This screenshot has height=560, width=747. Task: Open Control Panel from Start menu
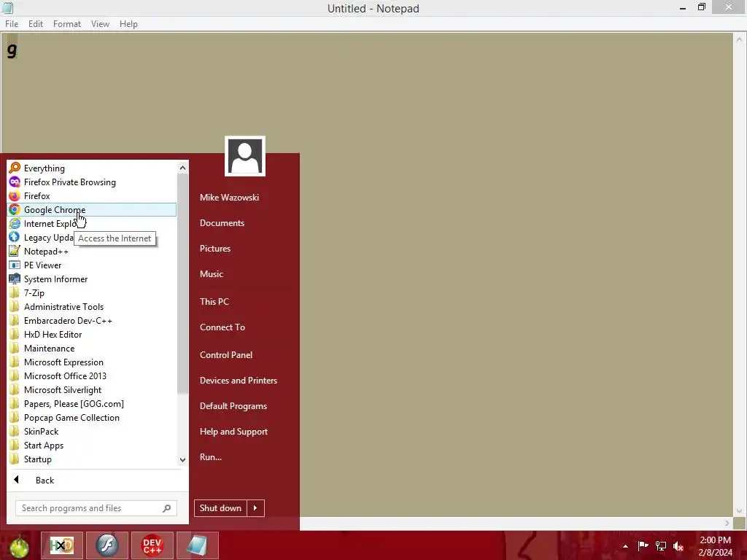[226, 355]
